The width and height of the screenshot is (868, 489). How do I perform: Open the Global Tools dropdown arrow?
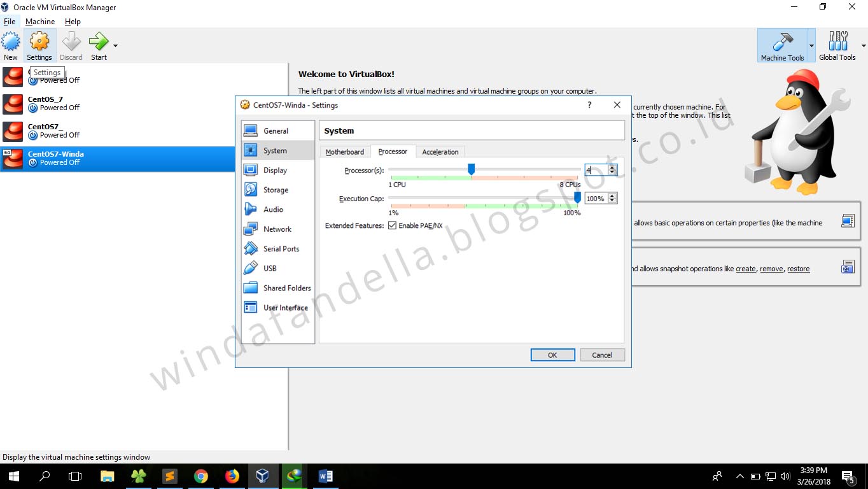[864, 46]
